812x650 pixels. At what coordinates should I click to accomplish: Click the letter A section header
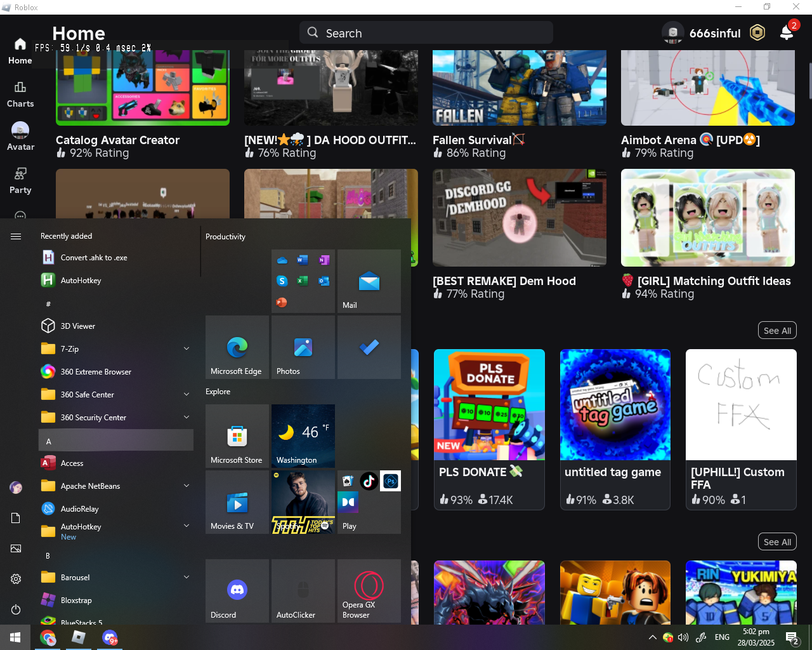[115, 441]
